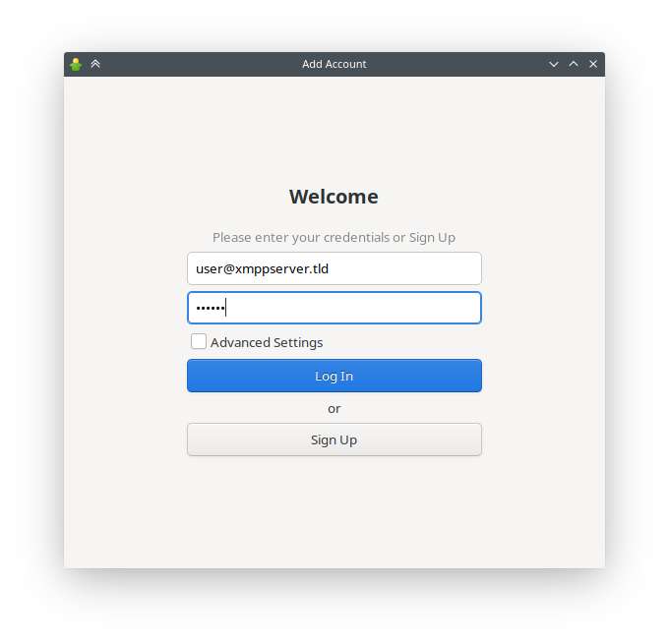The image size is (669, 644).
Task: Click the Gajim app icon in title bar
Action: click(76, 65)
